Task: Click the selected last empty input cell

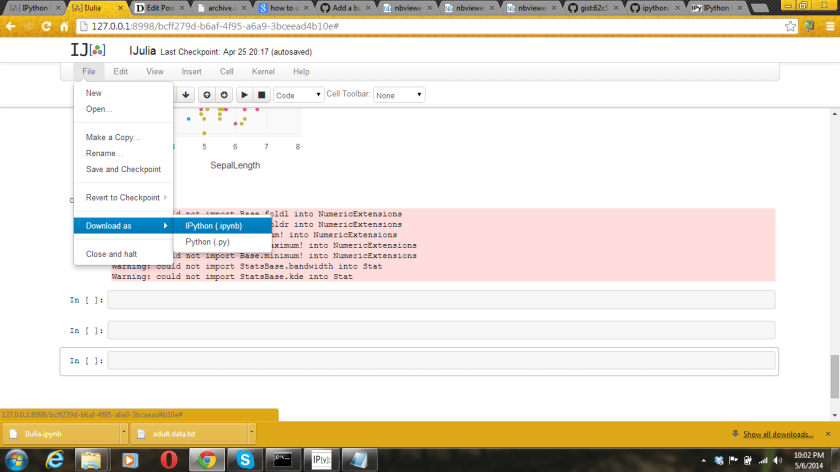Action: (x=441, y=361)
